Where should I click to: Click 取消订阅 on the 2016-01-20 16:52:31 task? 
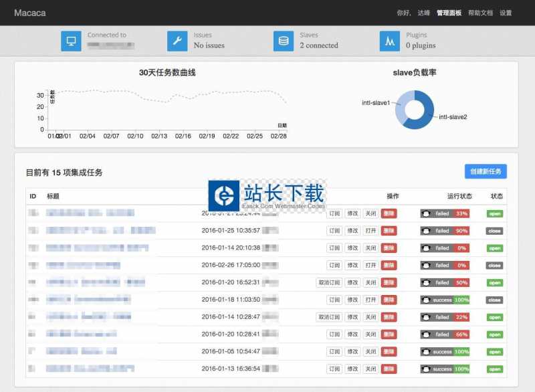coord(329,283)
